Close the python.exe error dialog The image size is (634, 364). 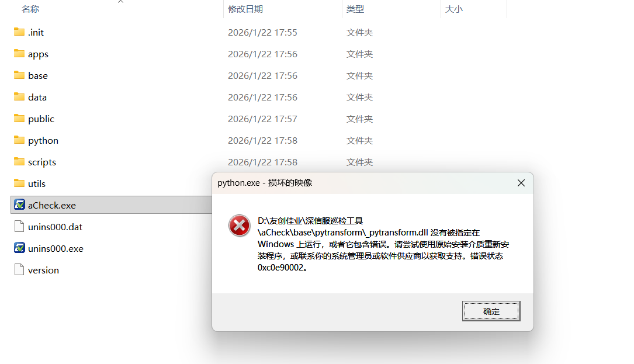click(x=521, y=183)
